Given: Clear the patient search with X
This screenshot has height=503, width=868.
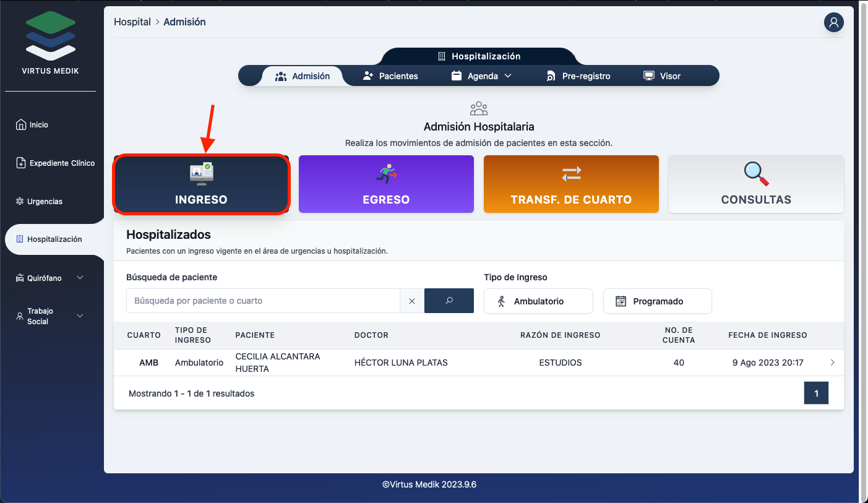Looking at the screenshot, I should click(412, 301).
